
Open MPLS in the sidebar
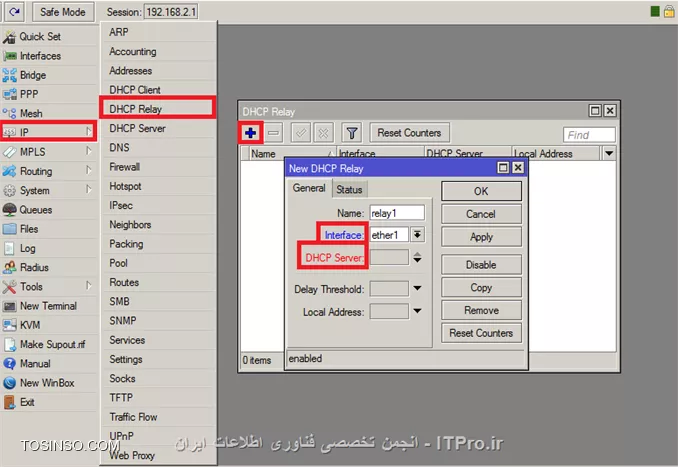pos(48,152)
